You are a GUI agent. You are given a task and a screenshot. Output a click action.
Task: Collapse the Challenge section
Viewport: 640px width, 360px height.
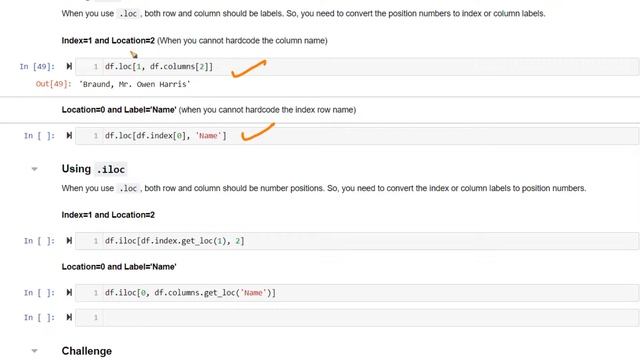(x=35, y=351)
